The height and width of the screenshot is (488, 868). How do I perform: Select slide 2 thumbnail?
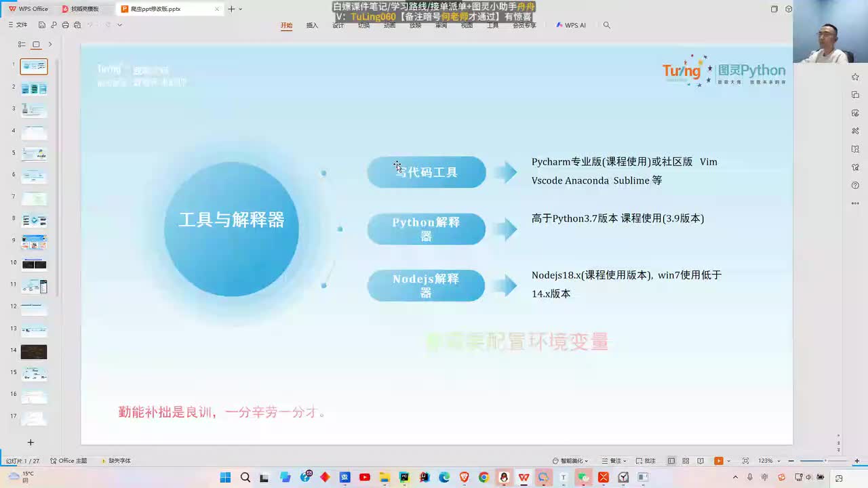pos(34,89)
